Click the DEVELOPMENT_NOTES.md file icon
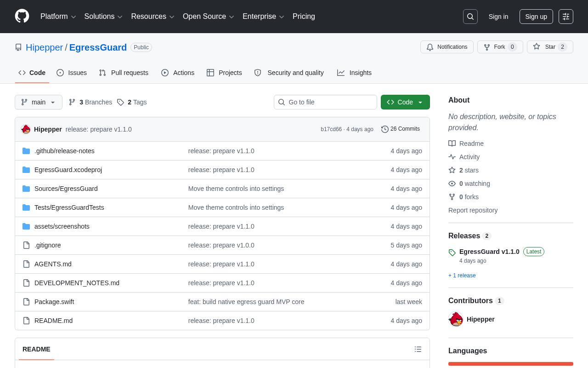Screen dimensions: 588x368 26,283
